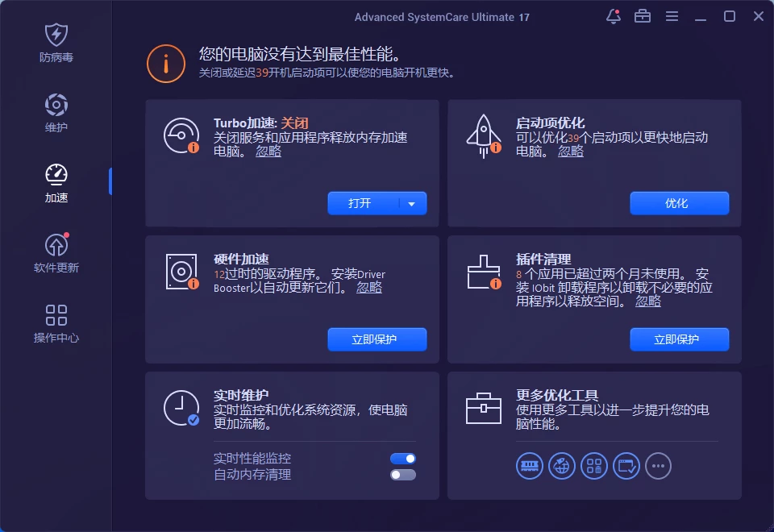Open the 操作中心 action center

click(x=56, y=323)
